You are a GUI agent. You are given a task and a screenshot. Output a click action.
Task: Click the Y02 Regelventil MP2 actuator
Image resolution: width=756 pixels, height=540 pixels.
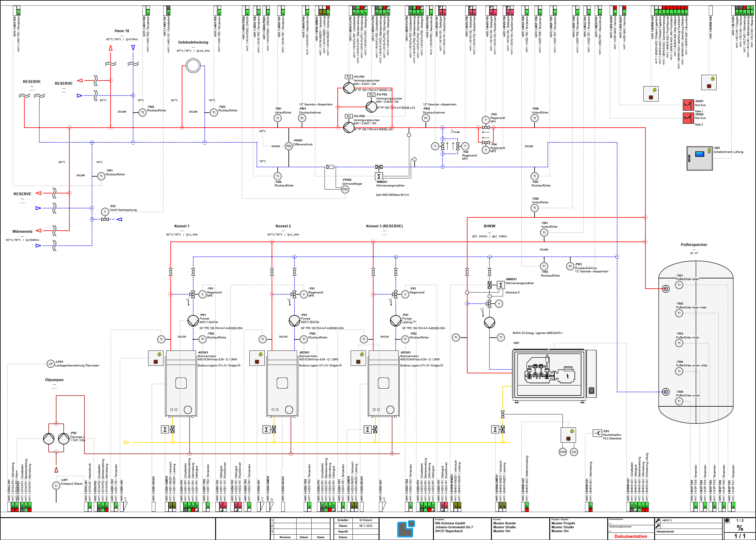pos(465,146)
